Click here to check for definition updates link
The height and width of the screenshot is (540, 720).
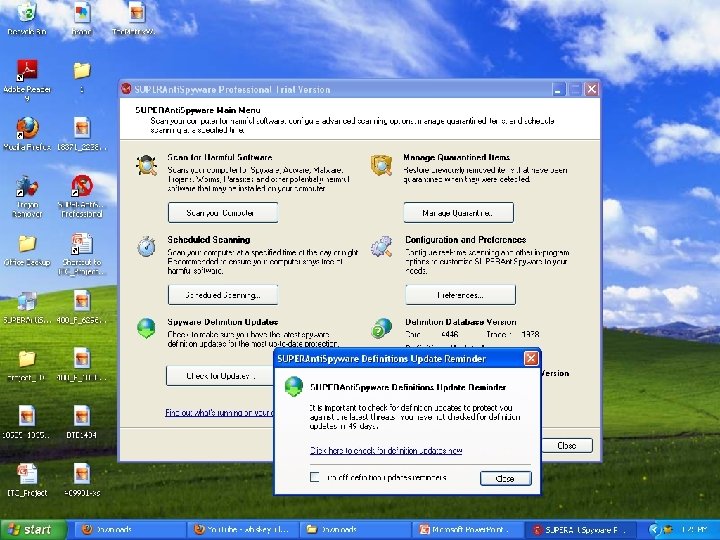[386, 450]
